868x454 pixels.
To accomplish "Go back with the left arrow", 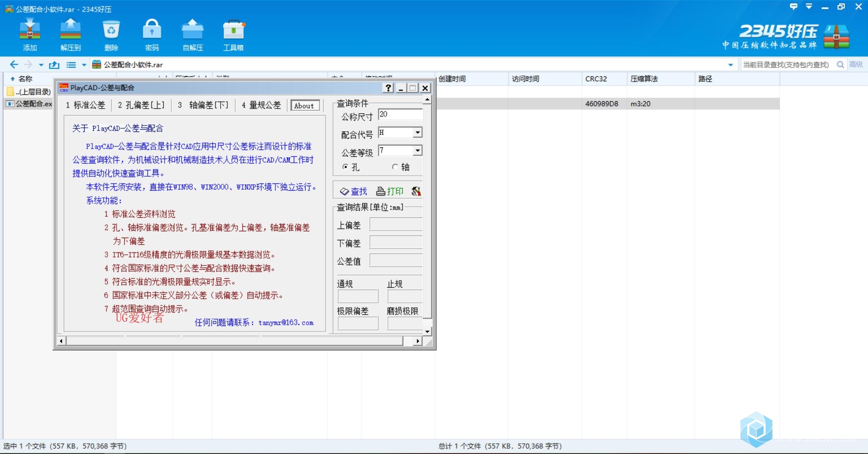I will pos(14,65).
